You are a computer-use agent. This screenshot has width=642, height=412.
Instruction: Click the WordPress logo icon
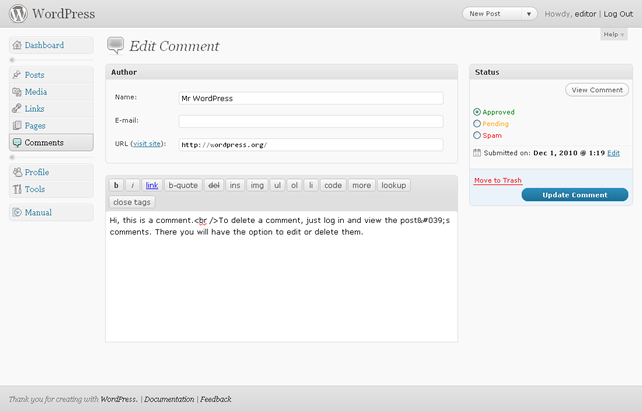pos(18,14)
